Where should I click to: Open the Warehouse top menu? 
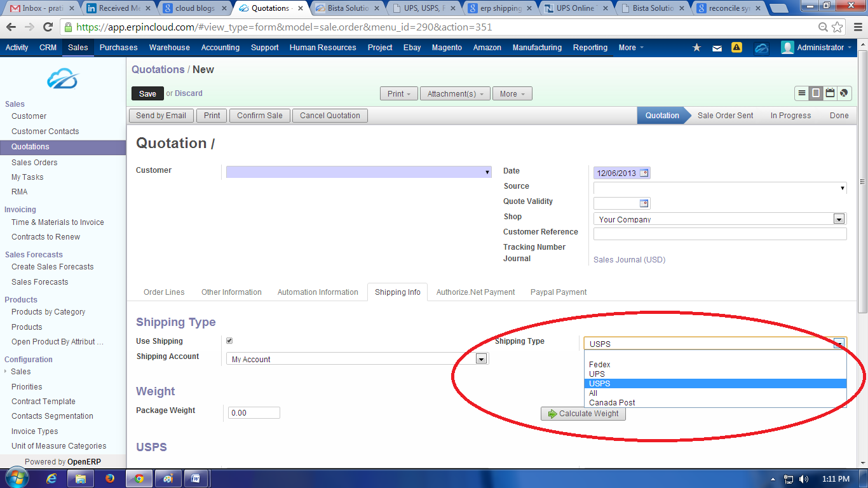170,48
